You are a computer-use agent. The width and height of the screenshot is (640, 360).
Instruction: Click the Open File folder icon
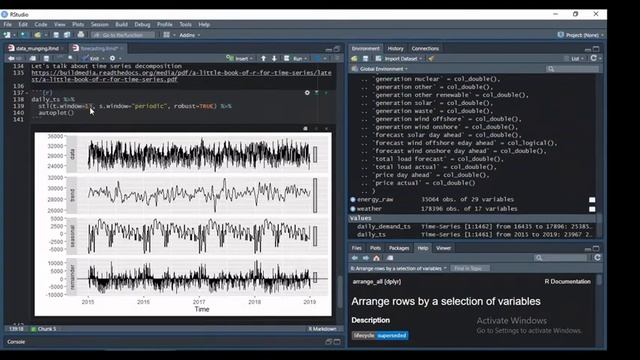click(37, 35)
